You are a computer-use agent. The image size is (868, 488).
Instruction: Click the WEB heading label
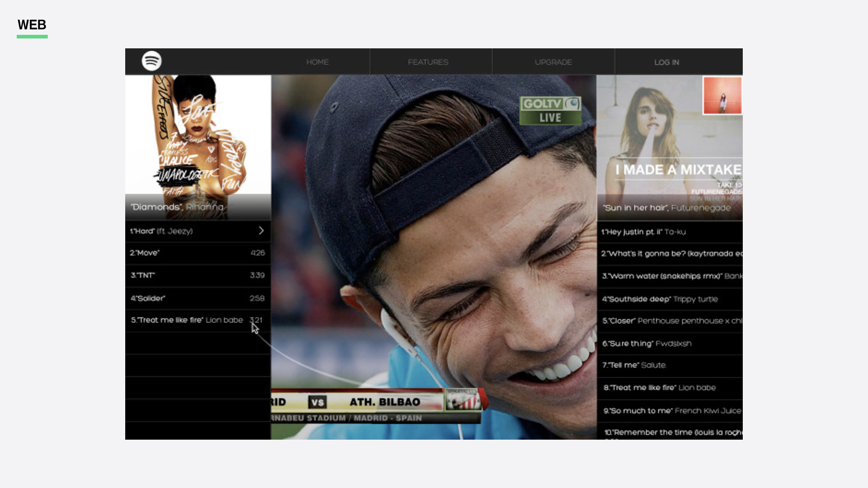click(32, 25)
